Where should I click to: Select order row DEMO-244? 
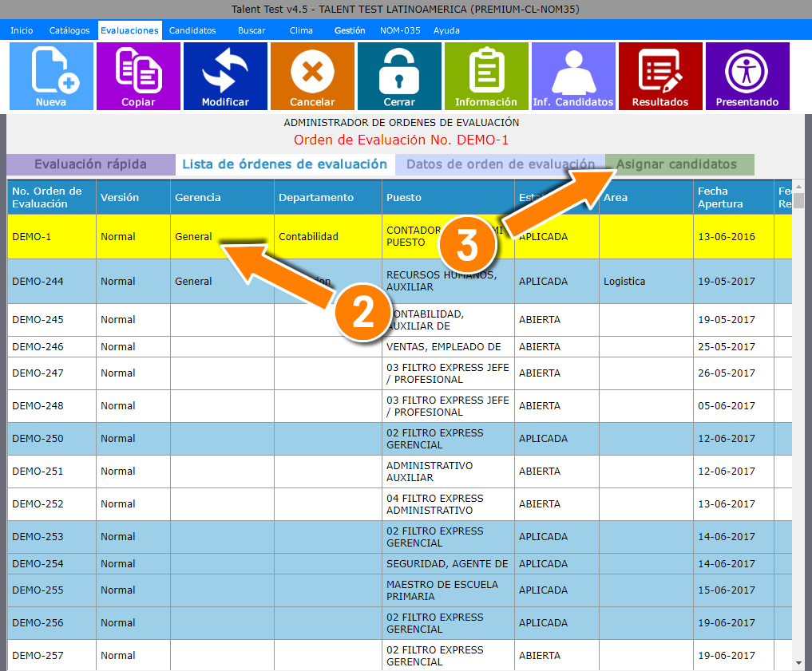pyautogui.click(x=399, y=282)
